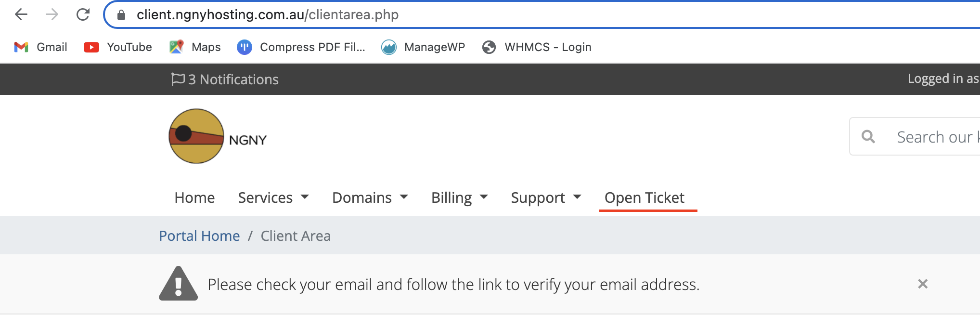Dismiss the email verification warning

tap(923, 284)
